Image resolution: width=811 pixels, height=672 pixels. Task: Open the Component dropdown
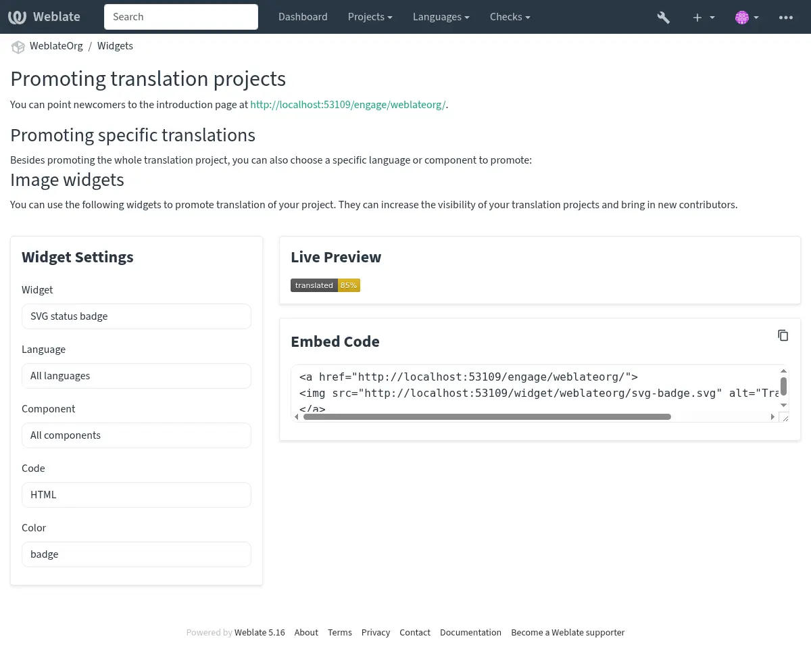tap(137, 435)
